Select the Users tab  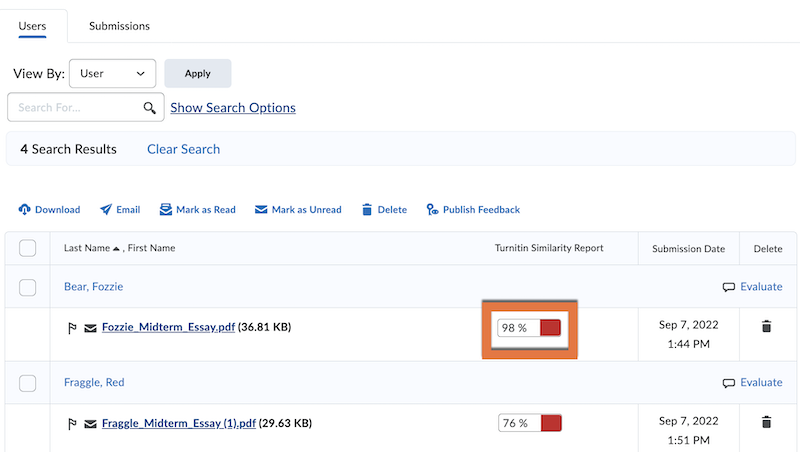pyautogui.click(x=33, y=25)
